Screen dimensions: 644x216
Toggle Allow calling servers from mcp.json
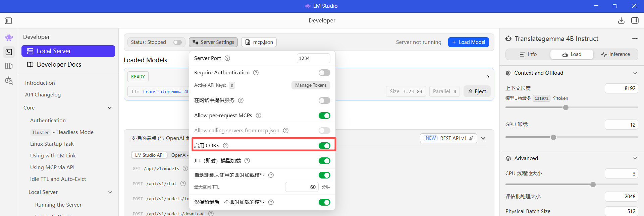pyautogui.click(x=324, y=131)
